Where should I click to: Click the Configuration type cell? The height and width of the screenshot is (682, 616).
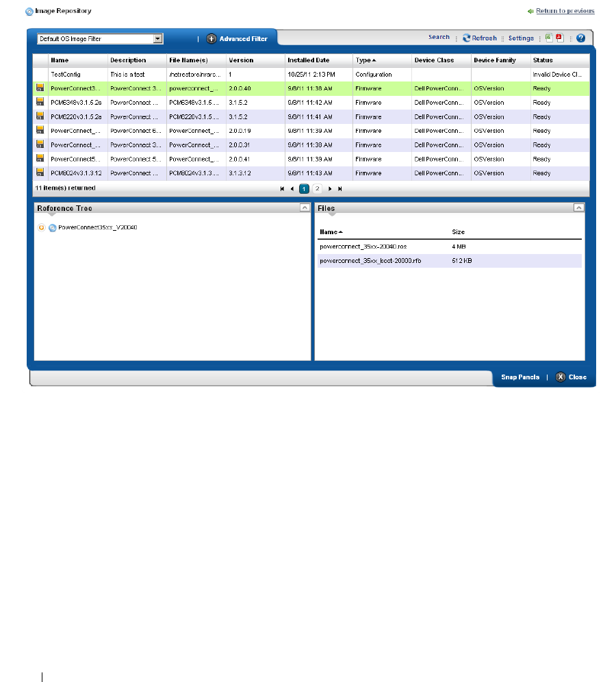(x=374, y=75)
